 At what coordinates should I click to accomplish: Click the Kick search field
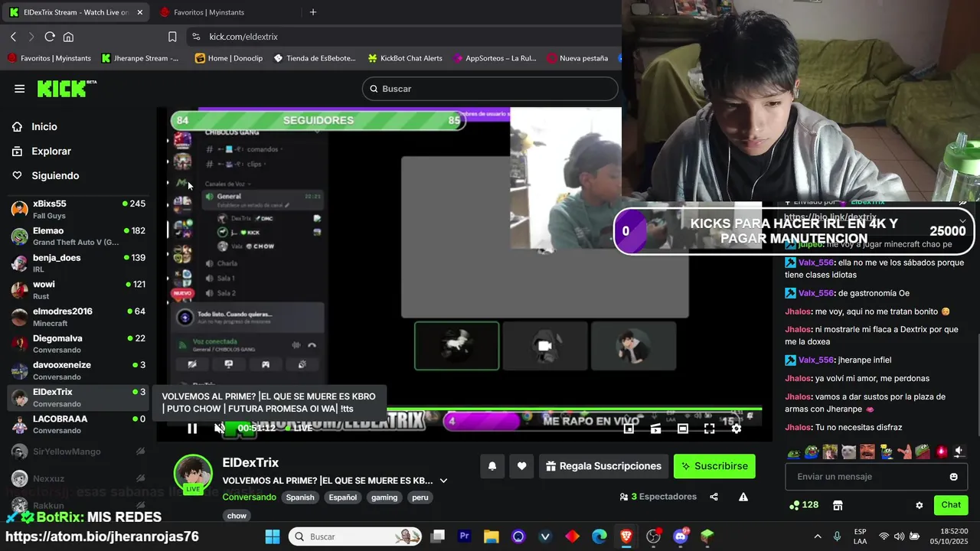(x=490, y=89)
